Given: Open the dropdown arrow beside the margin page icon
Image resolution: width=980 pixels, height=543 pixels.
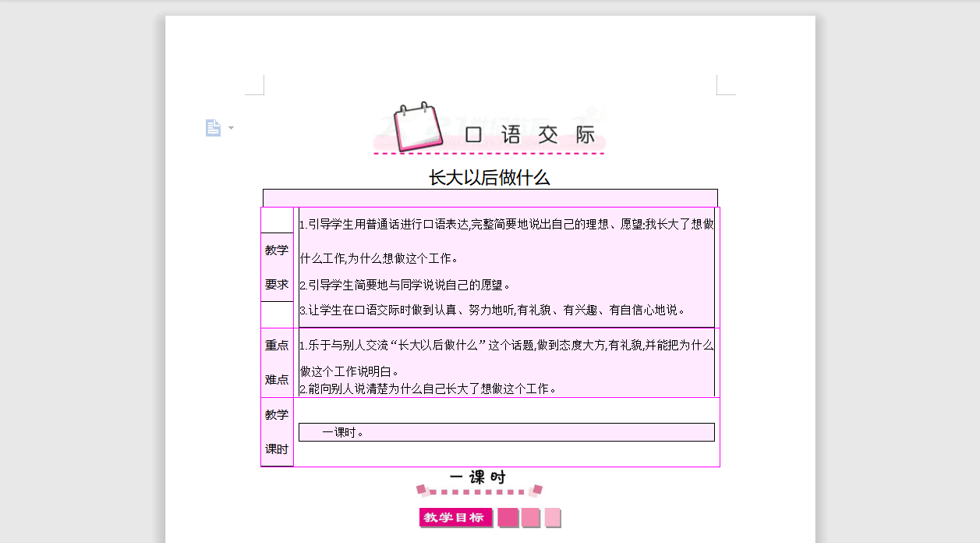Looking at the screenshot, I should tap(230, 127).
